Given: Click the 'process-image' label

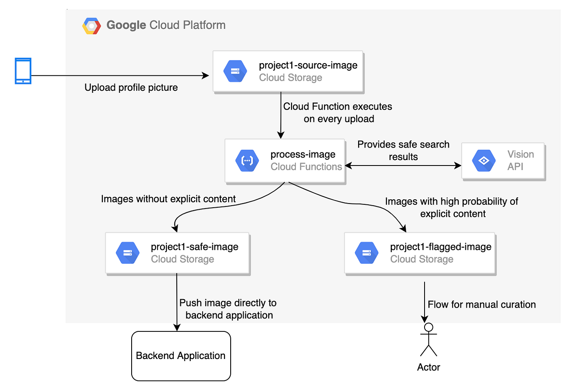Looking at the screenshot, I should tap(303, 154).
